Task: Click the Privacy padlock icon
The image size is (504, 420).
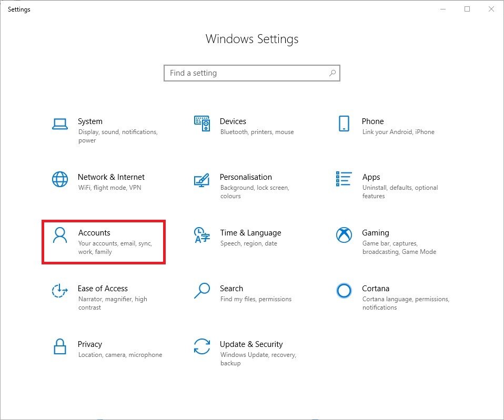Action: tap(60, 346)
